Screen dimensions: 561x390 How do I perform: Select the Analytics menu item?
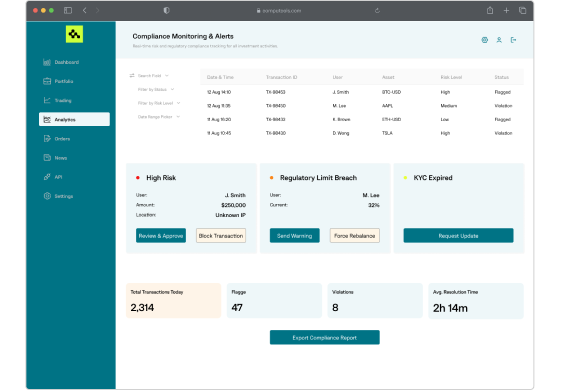74,120
